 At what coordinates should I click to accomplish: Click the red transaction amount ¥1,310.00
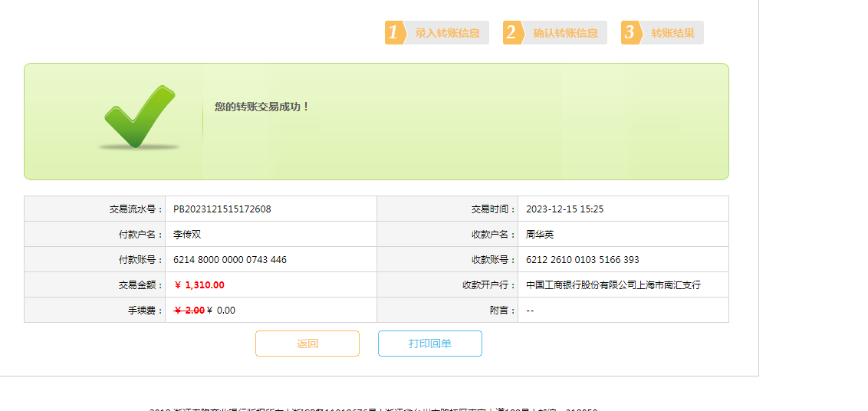tap(199, 285)
